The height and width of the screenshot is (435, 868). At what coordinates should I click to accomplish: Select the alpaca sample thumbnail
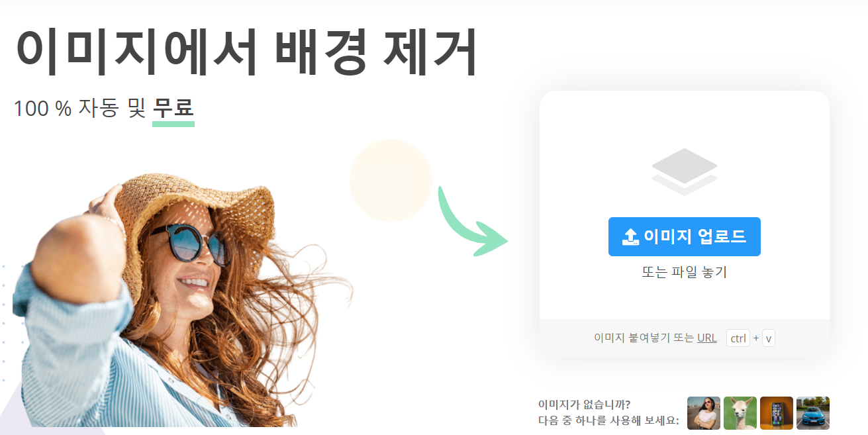click(x=740, y=413)
